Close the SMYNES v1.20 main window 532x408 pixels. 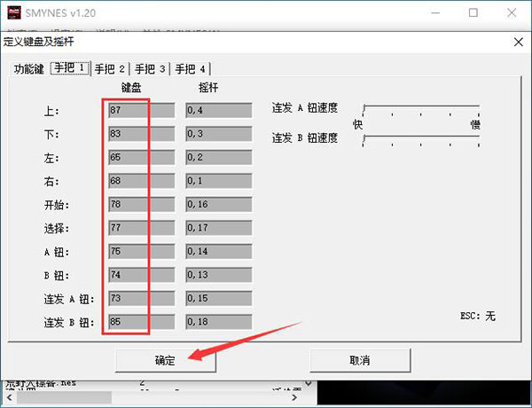coord(512,13)
